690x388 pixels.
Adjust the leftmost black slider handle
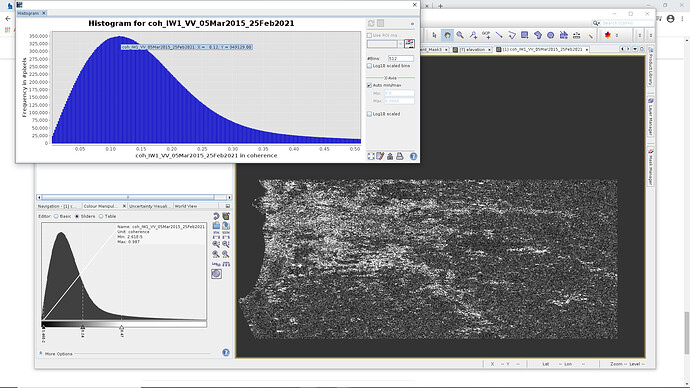coord(43,328)
